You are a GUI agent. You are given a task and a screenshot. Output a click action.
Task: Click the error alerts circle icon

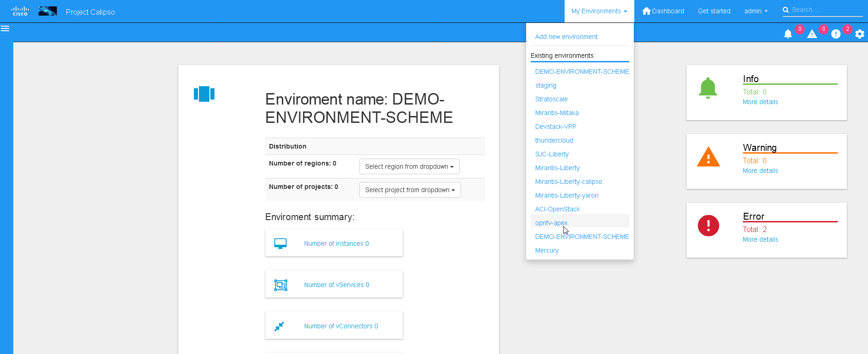(x=835, y=34)
